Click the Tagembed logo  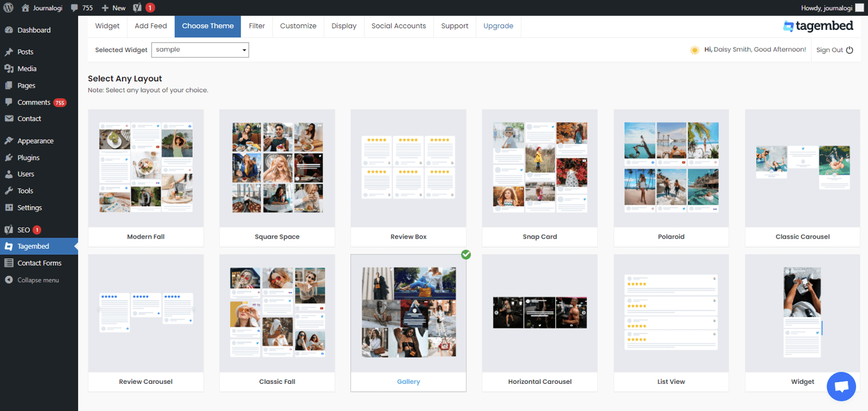coord(819,26)
